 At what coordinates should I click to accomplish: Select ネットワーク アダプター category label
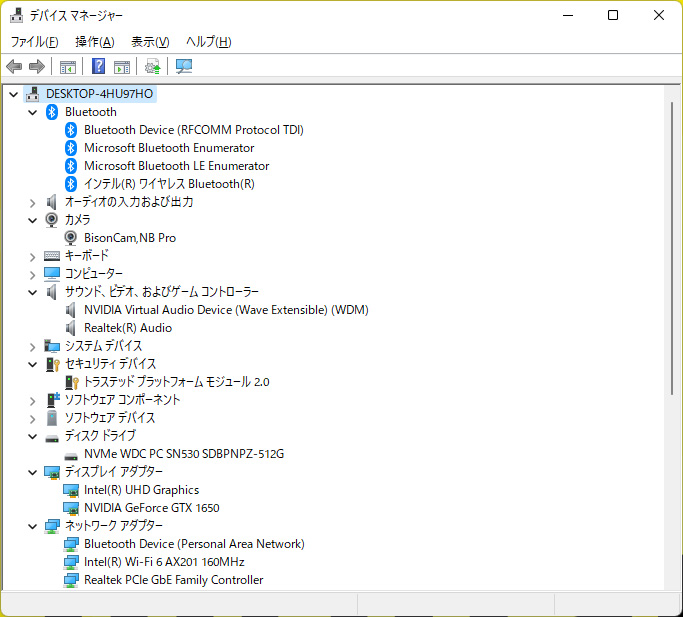click(114, 525)
